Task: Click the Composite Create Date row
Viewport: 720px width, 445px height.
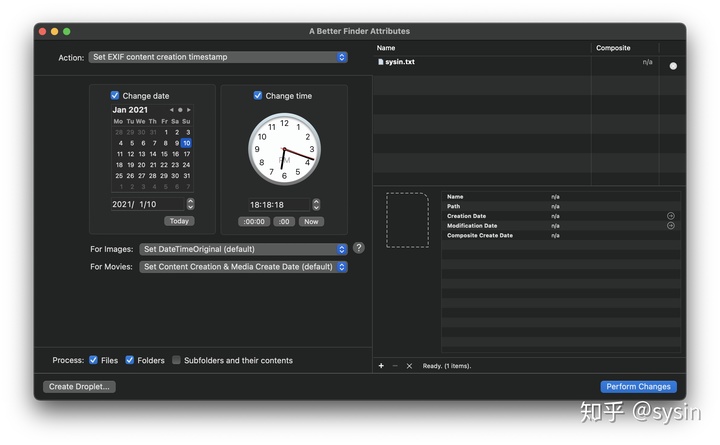Action: click(x=561, y=235)
